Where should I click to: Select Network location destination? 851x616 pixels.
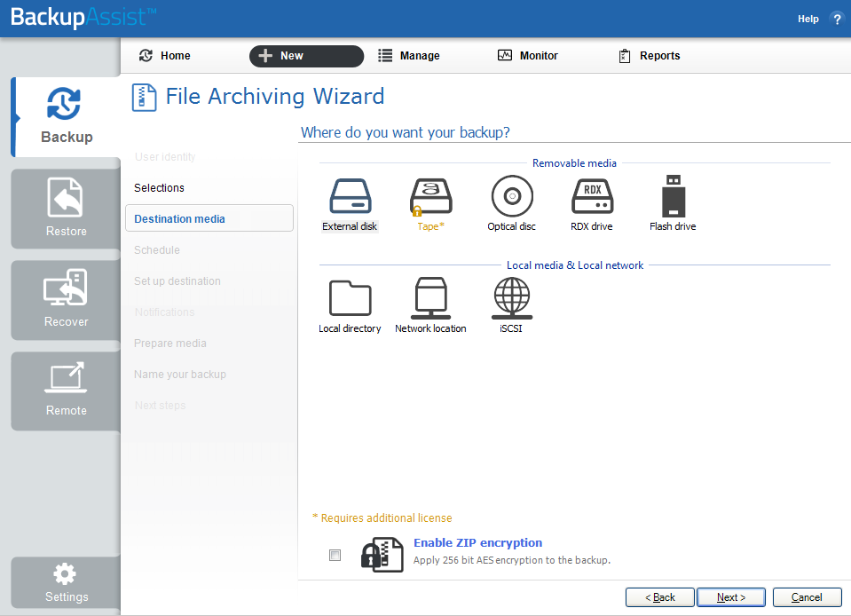tap(430, 305)
